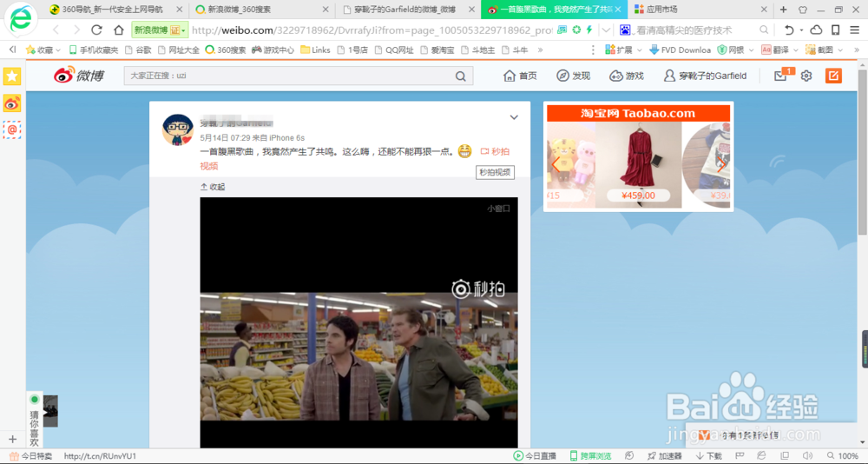Expand the address bar history dropdown

(606, 30)
